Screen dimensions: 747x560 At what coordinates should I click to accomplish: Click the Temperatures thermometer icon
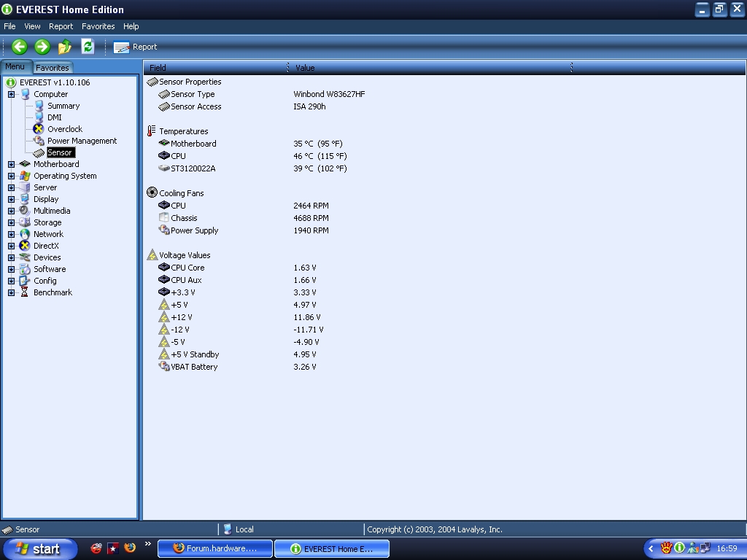(x=152, y=131)
